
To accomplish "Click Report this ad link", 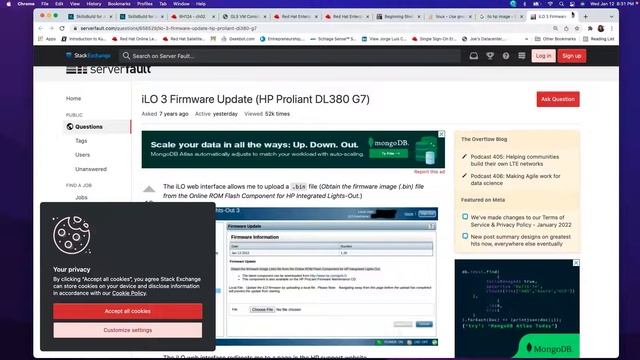I will pyautogui.click(x=429, y=172).
